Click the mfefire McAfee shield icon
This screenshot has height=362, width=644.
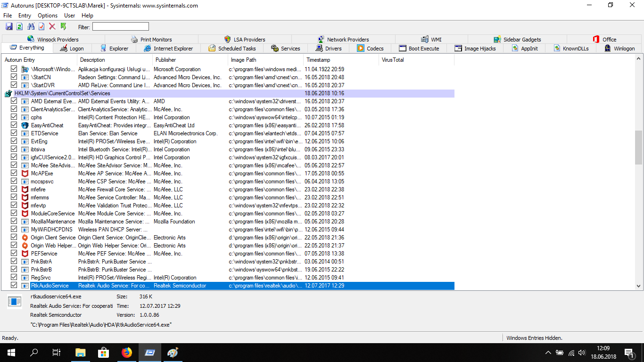[x=25, y=189]
